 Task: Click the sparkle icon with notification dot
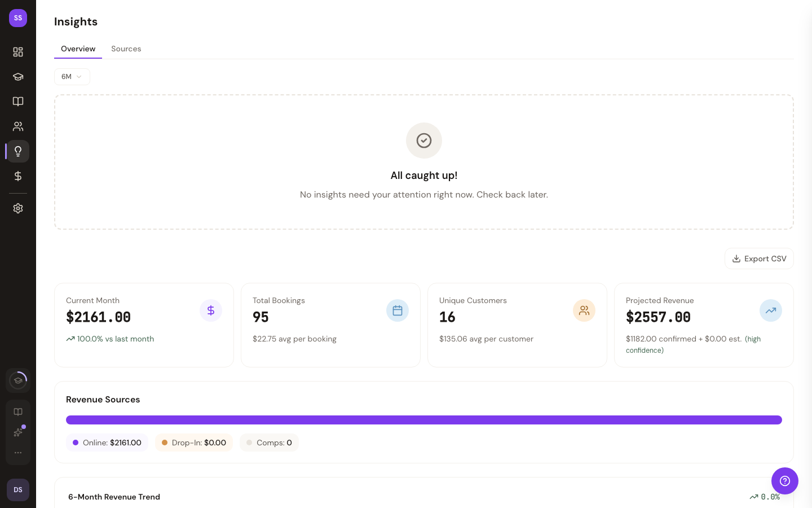pos(18,432)
